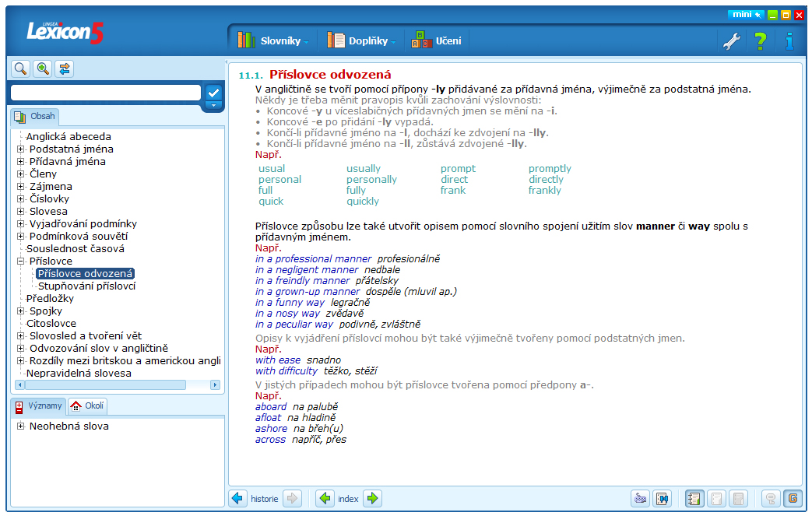Collapse the Příslovce tree node

[21, 262]
